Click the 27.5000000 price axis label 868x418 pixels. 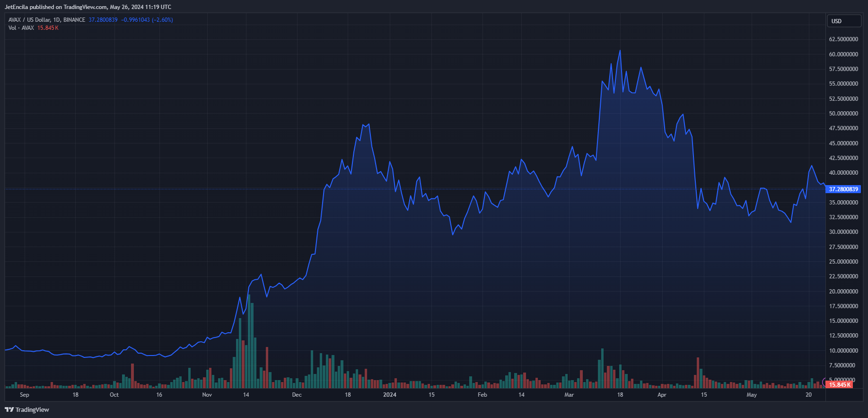point(843,247)
